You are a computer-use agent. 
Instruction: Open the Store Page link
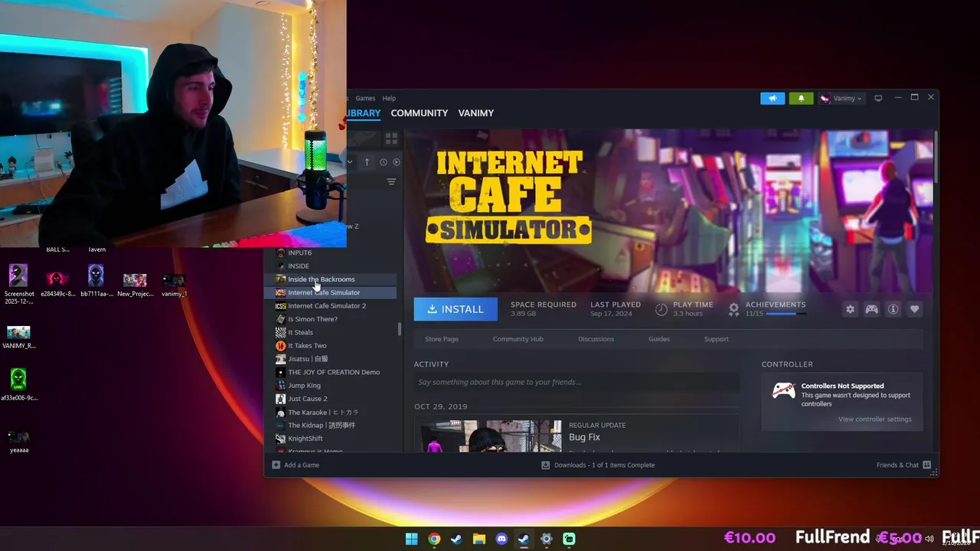coord(442,339)
